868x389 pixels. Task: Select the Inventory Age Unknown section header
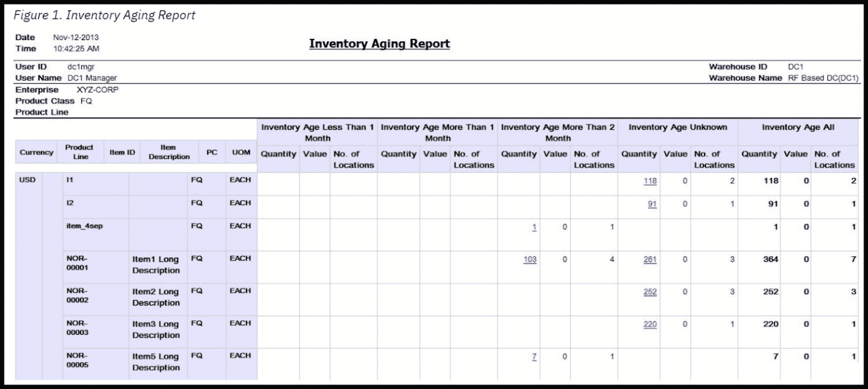click(x=678, y=127)
